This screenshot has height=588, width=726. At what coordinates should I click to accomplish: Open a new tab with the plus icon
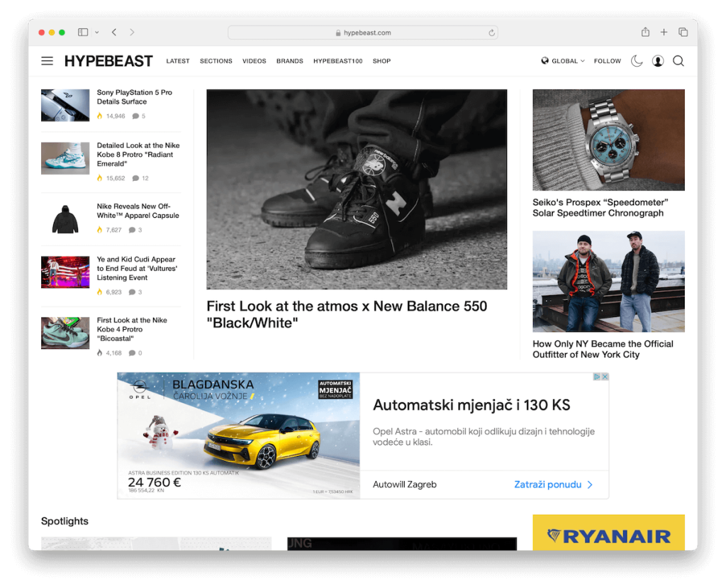pos(664,32)
